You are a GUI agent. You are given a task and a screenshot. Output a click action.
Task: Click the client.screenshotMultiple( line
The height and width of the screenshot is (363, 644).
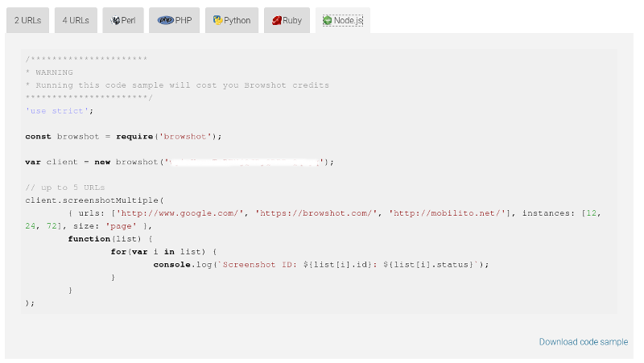94,200
